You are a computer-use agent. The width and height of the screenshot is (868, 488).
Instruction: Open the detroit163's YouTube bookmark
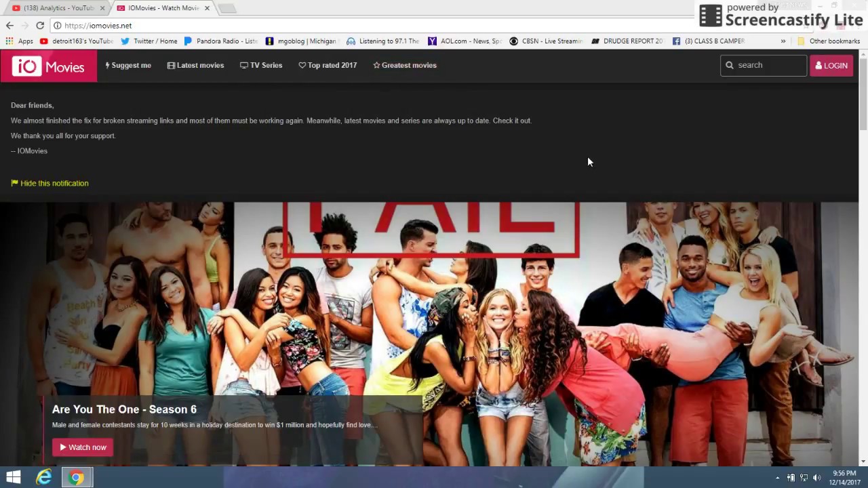pos(77,41)
